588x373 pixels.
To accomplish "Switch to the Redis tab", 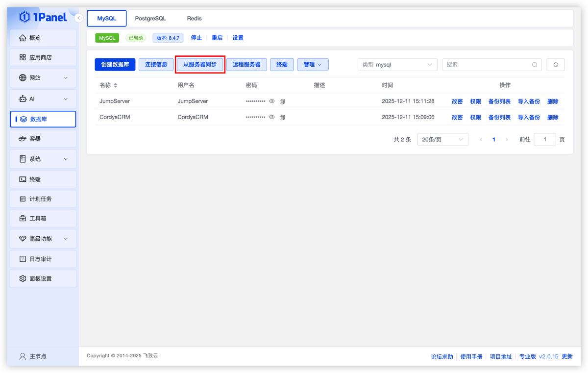I will (x=194, y=18).
